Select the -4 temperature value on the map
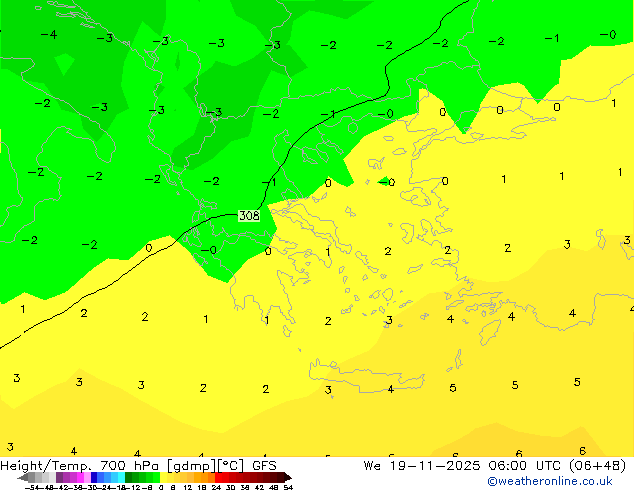 click(49, 34)
